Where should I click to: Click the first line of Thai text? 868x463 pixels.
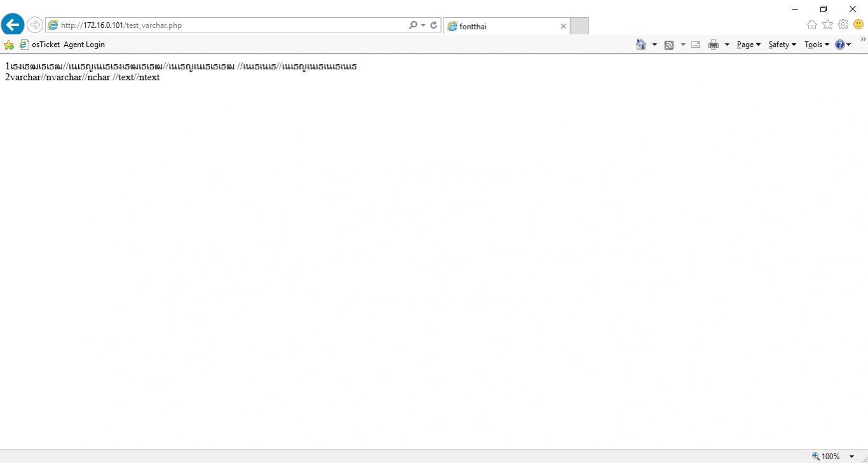click(x=181, y=66)
